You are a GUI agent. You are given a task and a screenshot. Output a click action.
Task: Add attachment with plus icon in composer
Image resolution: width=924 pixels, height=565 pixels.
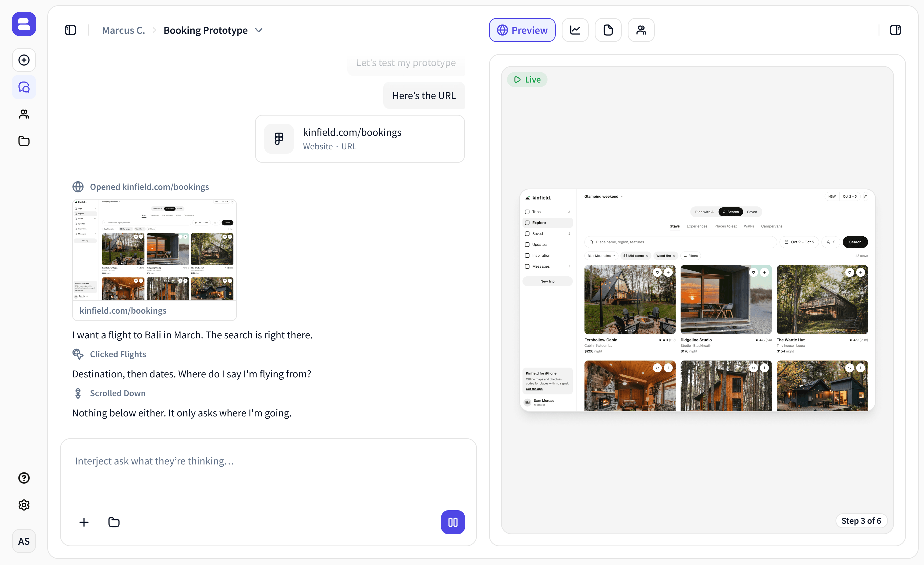[x=84, y=522]
